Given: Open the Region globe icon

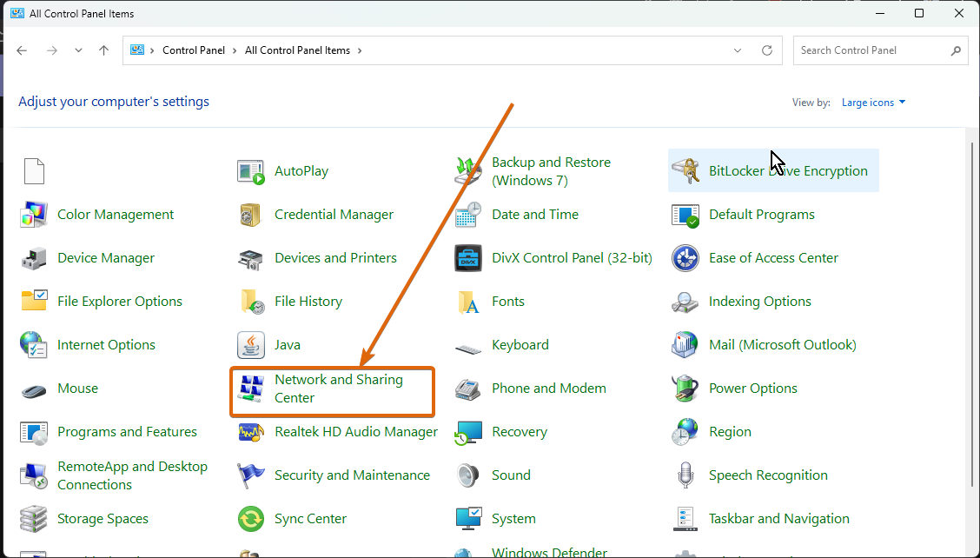Looking at the screenshot, I should coord(685,432).
